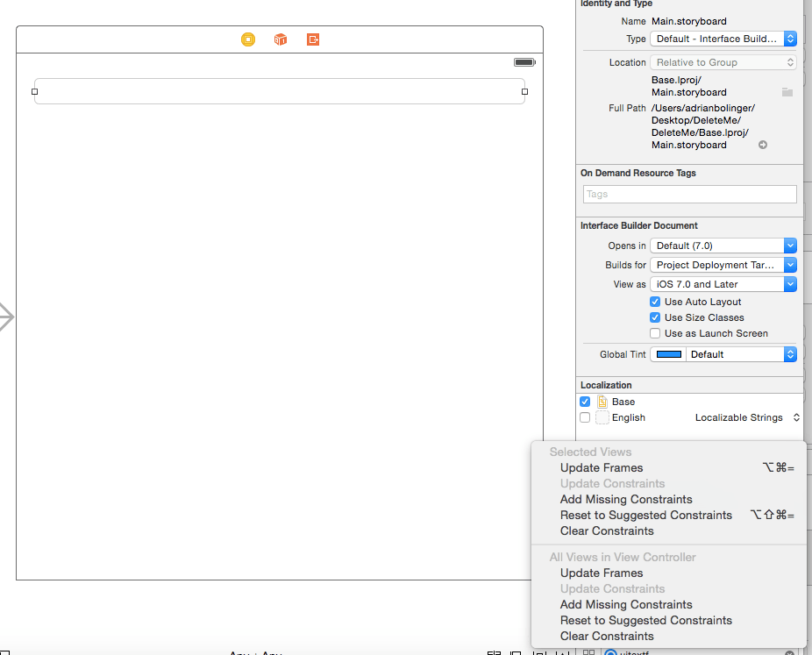Choose Add Missing Constraints under Selected Views
812x655 pixels.
point(668,500)
